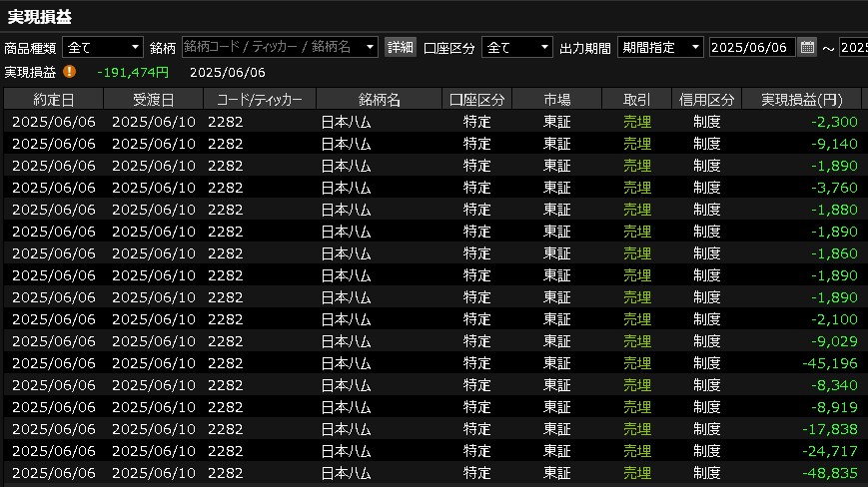This screenshot has height=487, width=868.
Task: Select the row with loss -9,029
Action: [x=433, y=341]
